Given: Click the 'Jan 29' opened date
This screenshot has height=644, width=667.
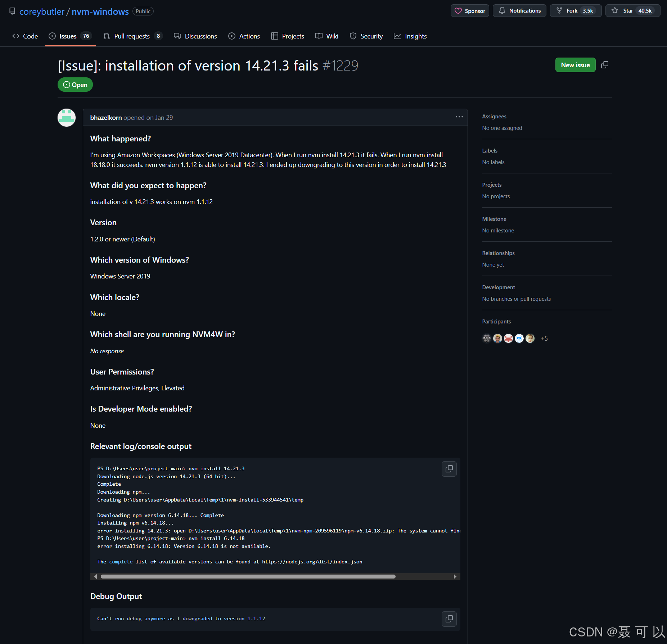Looking at the screenshot, I should 164,118.
